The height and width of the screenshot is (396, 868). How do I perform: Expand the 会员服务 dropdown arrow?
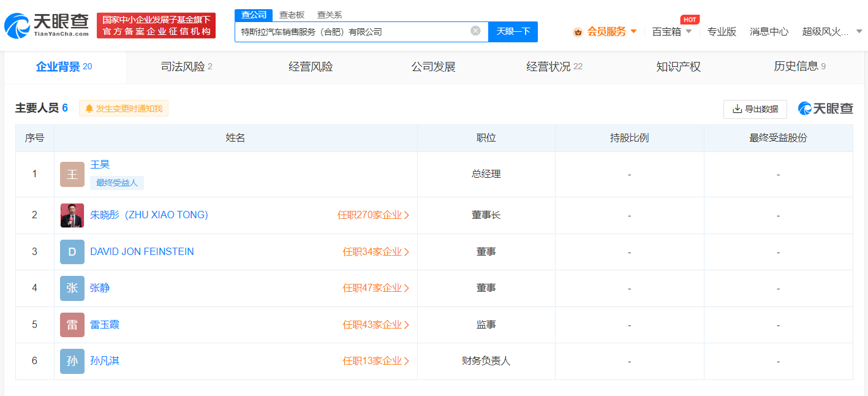(633, 31)
